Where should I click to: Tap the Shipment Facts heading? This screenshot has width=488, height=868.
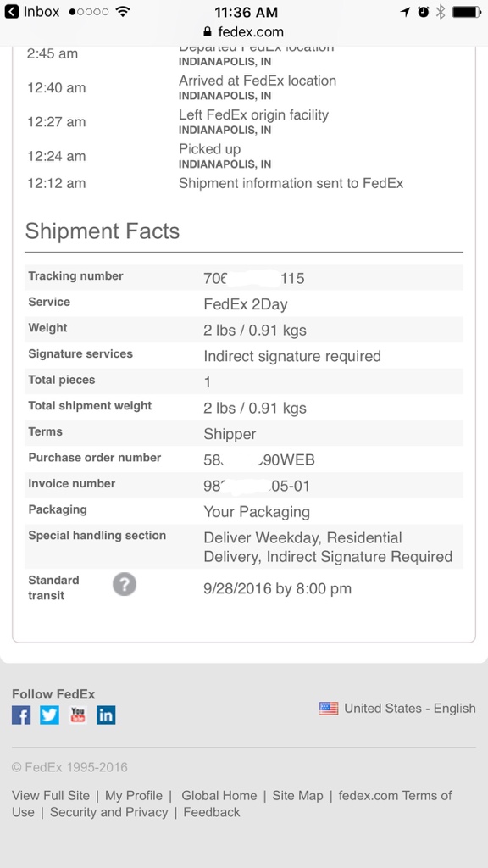(103, 231)
